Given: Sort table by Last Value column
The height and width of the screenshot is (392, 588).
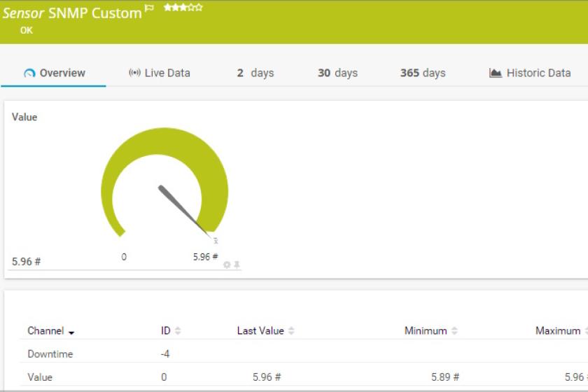Looking at the screenshot, I should [265, 331].
